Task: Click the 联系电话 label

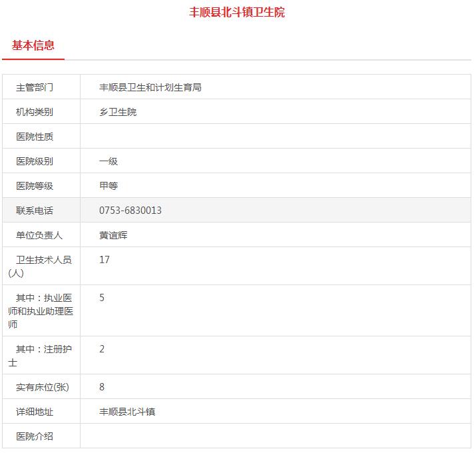Action: pyautogui.click(x=35, y=211)
